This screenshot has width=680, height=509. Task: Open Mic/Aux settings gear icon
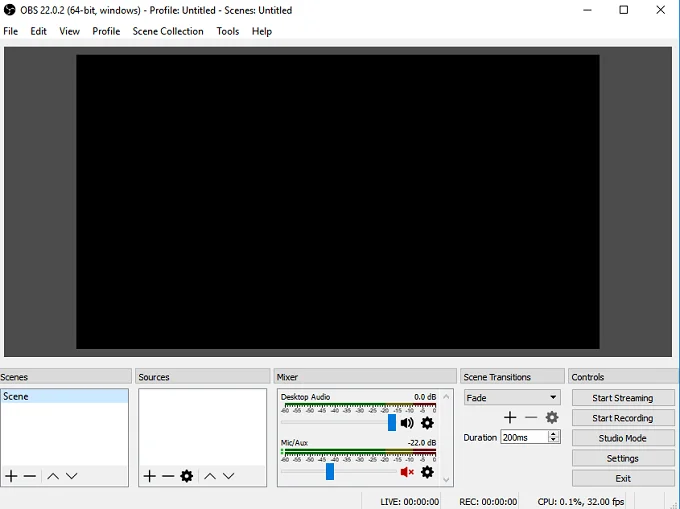pyautogui.click(x=427, y=472)
